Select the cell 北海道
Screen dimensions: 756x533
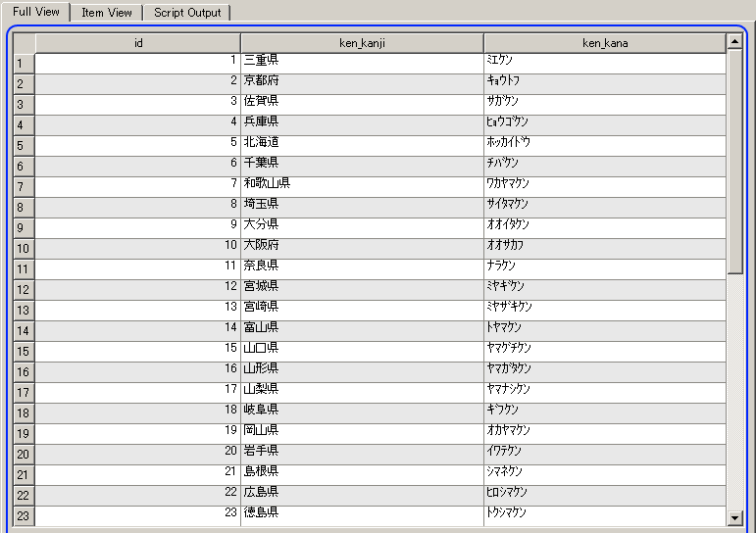point(362,146)
